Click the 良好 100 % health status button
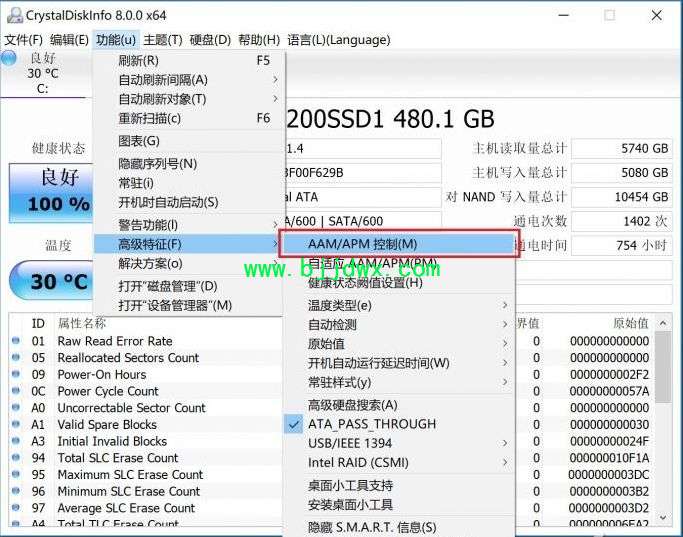This screenshot has width=683, height=537. pos(51,193)
